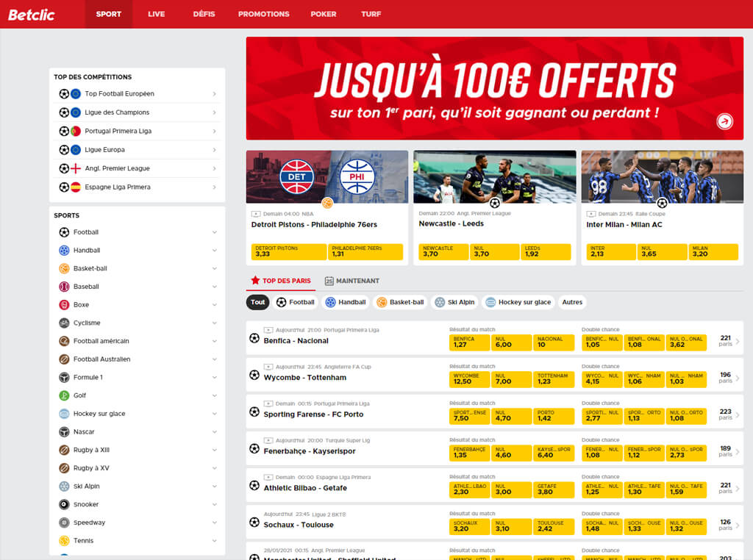Image resolution: width=753 pixels, height=560 pixels.
Task: Click the football icon on Benfica - Nacional row
Action: (254, 338)
